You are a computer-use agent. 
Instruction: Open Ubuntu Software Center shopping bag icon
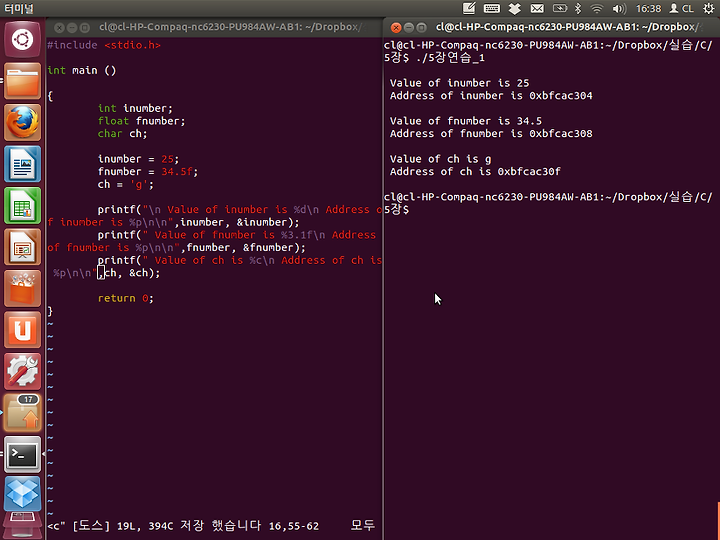[22, 288]
